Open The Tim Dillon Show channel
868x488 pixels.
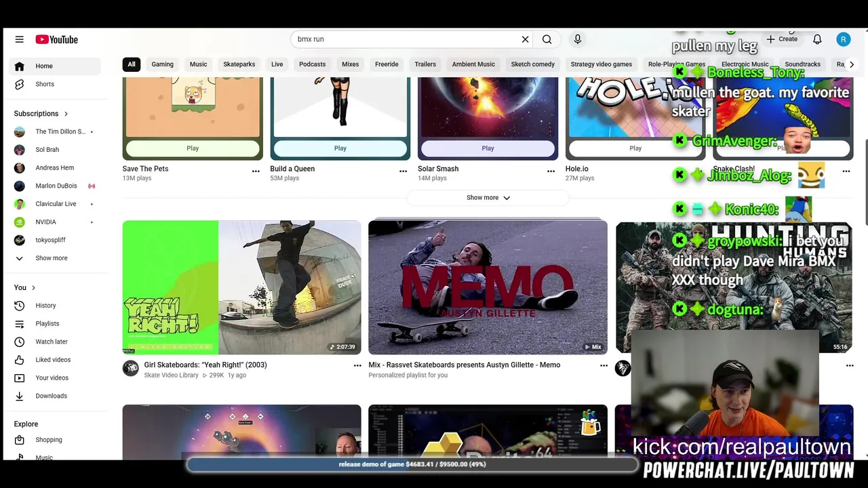(56, 131)
